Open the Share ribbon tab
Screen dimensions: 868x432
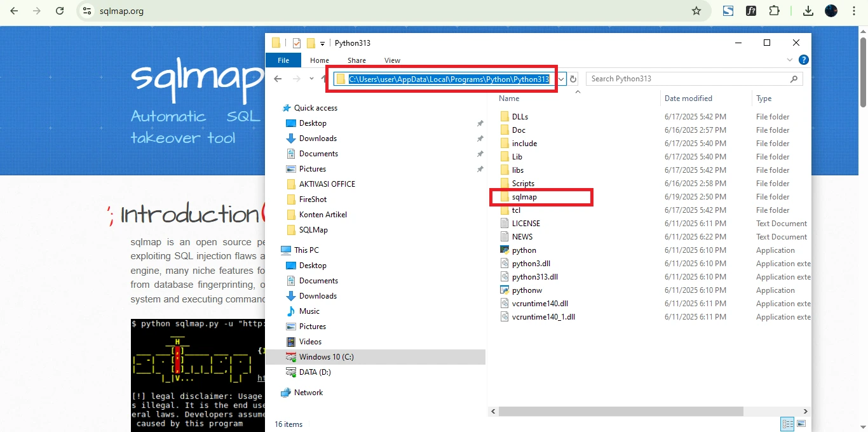click(356, 60)
